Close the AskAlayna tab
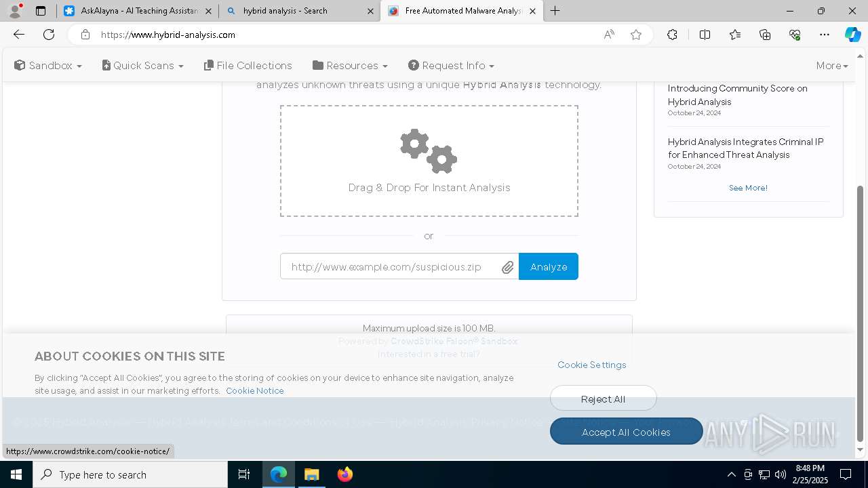The width and height of the screenshot is (868, 488). click(x=208, y=11)
